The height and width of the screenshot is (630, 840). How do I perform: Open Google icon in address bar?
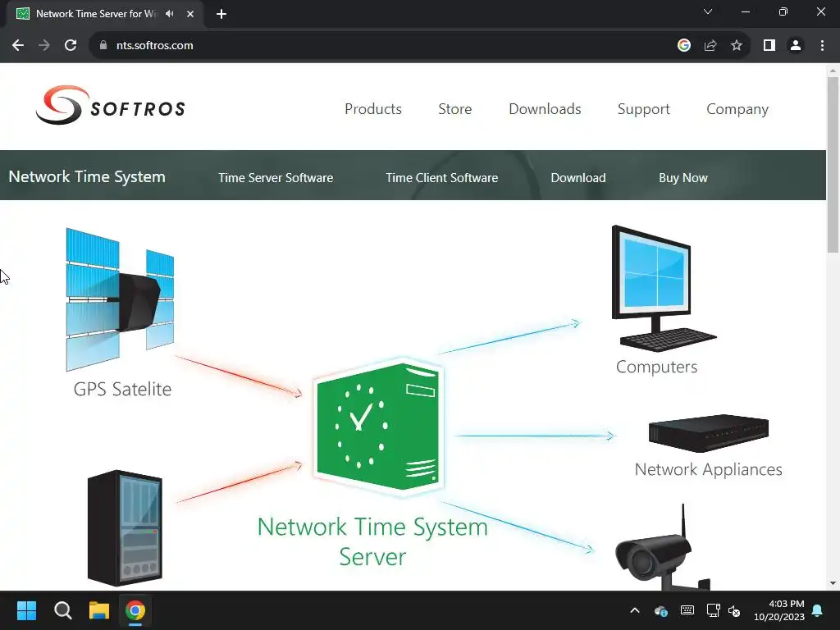click(x=683, y=46)
